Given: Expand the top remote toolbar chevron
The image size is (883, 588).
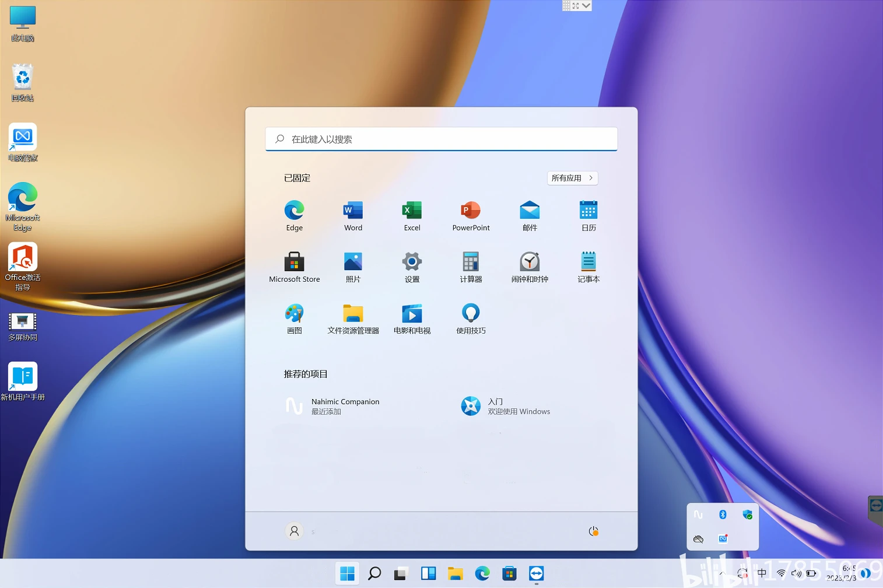Looking at the screenshot, I should (587, 6).
